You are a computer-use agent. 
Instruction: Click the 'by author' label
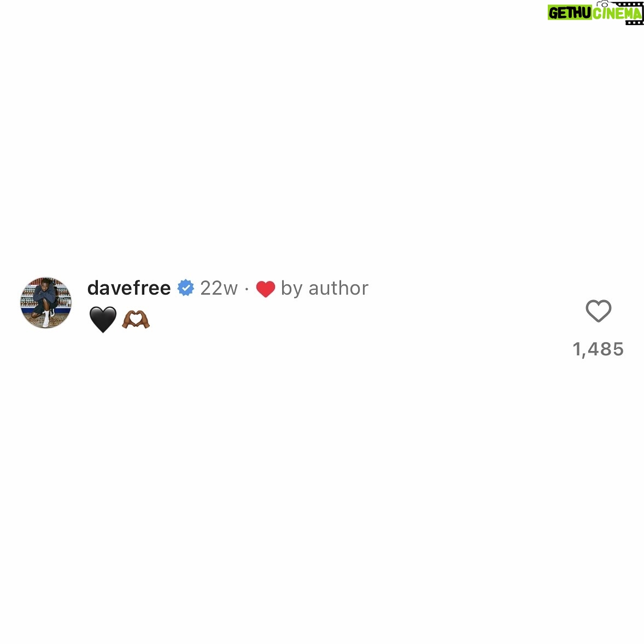click(x=325, y=288)
